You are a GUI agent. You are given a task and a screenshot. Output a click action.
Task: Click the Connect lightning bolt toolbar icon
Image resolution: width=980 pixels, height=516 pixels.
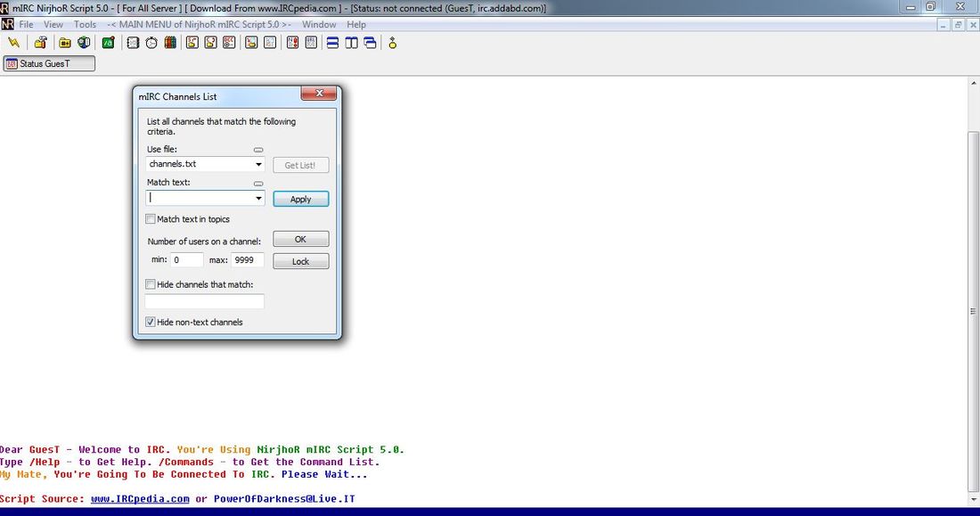13,43
